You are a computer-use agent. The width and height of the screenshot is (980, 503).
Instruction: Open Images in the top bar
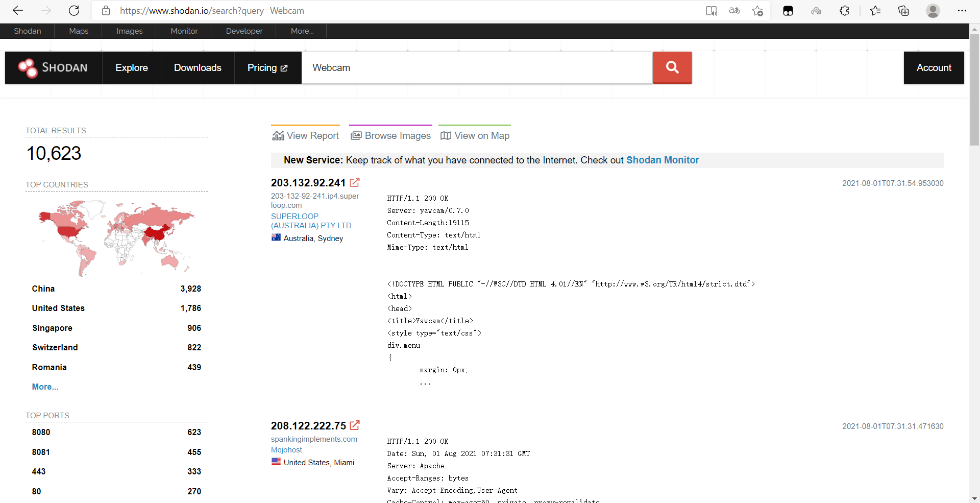click(130, 31)
